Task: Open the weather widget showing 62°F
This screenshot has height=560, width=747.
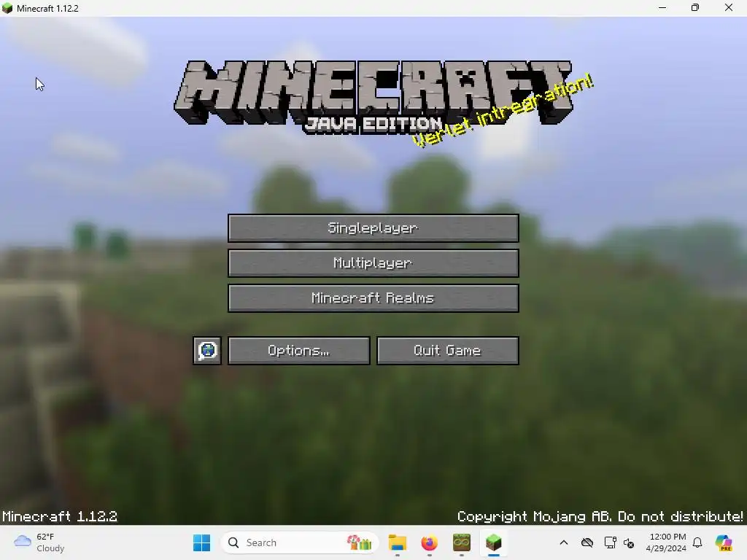Action: click(39, 542)
